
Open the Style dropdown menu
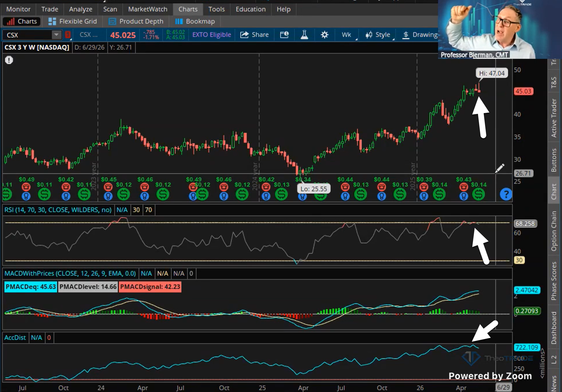(x=379, y=35)
